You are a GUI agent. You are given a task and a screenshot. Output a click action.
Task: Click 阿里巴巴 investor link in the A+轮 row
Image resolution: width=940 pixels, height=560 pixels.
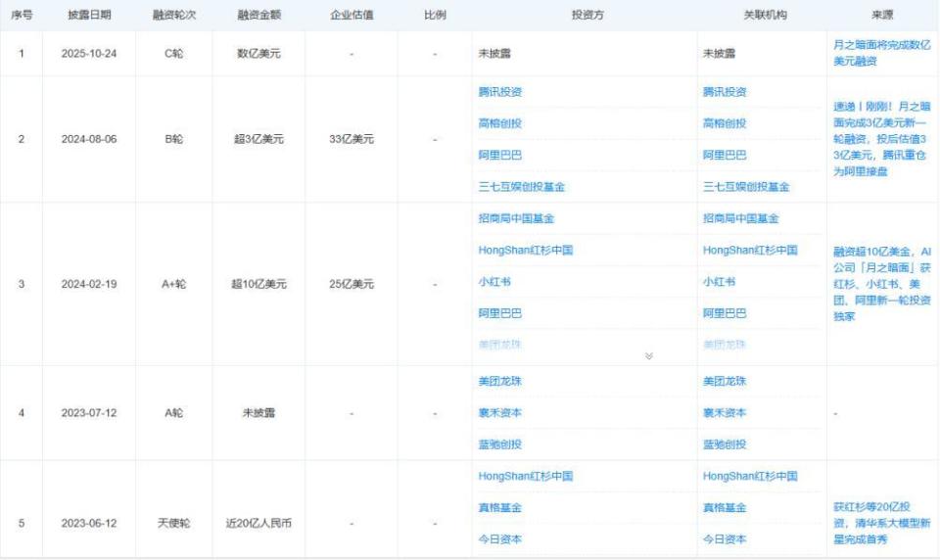[x=500, y=313]
